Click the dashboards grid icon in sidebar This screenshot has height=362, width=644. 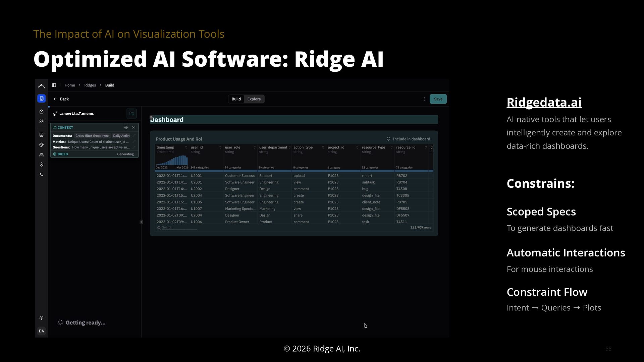41,121
